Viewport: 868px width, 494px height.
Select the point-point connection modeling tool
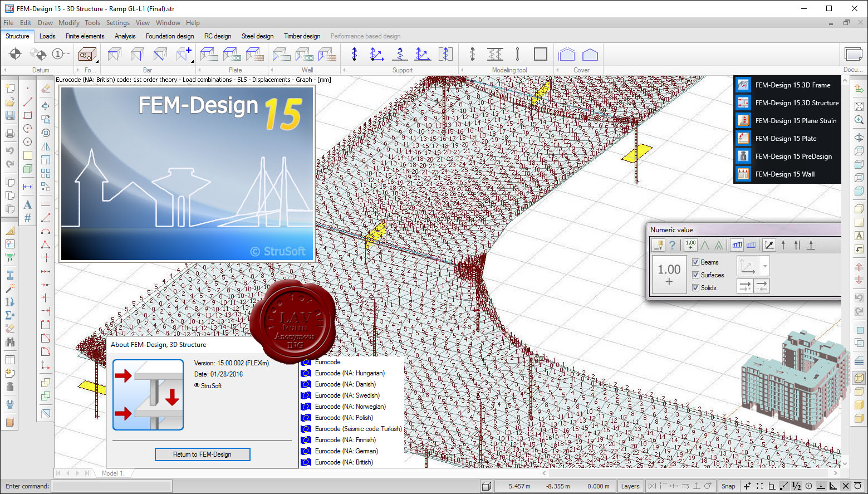click(x=472, y=54)
